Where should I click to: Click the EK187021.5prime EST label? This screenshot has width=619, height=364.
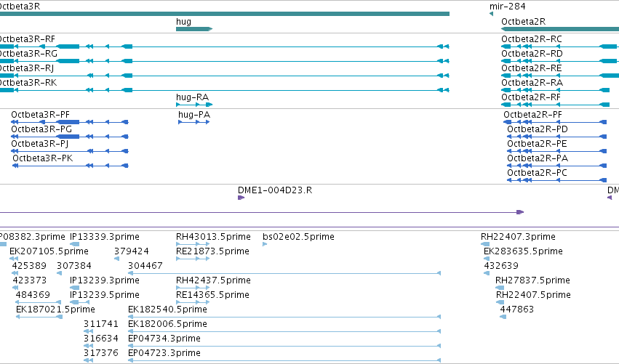point(55,310)
